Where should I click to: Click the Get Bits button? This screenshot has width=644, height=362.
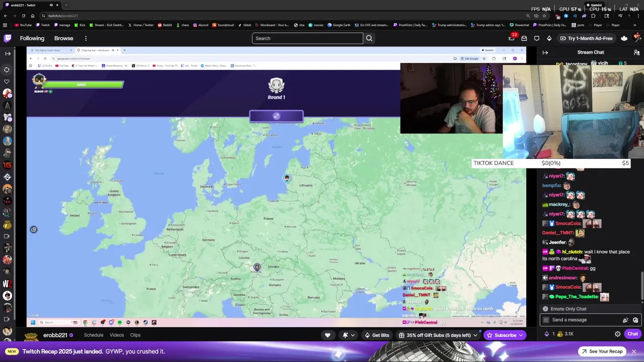coord(377,335)
